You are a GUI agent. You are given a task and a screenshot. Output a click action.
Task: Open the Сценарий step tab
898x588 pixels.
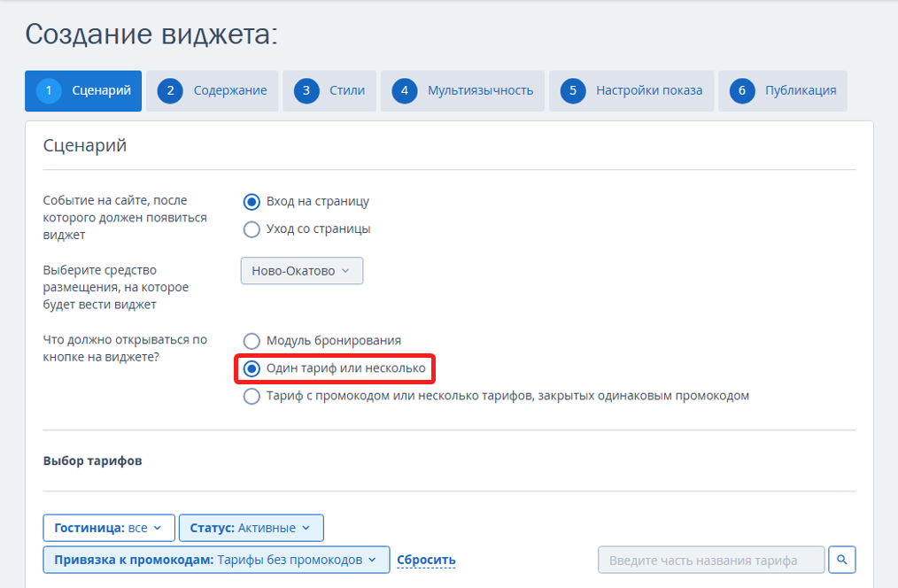click(83, 90)
